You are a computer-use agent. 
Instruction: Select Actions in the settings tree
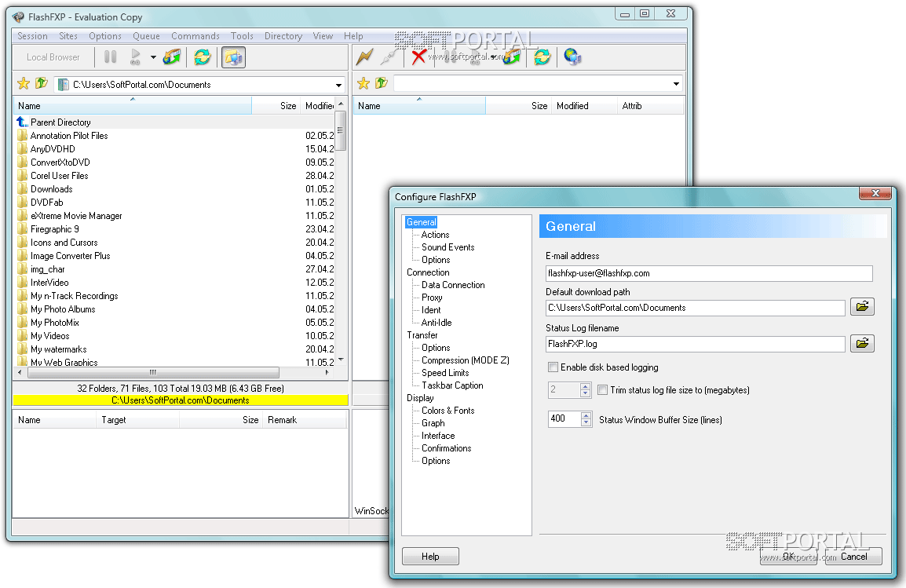435,235
